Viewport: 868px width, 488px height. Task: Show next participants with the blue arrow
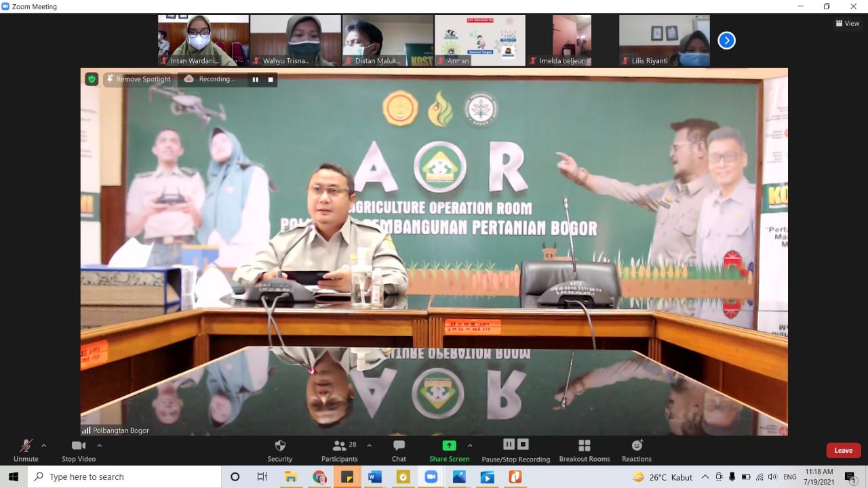pyautogui.click(x=726, y=41)
